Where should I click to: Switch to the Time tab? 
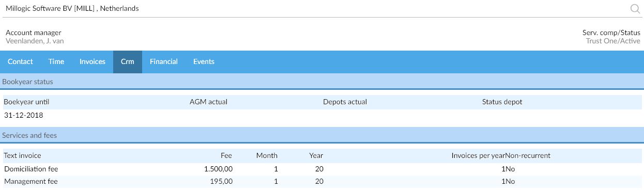[56, 61]
